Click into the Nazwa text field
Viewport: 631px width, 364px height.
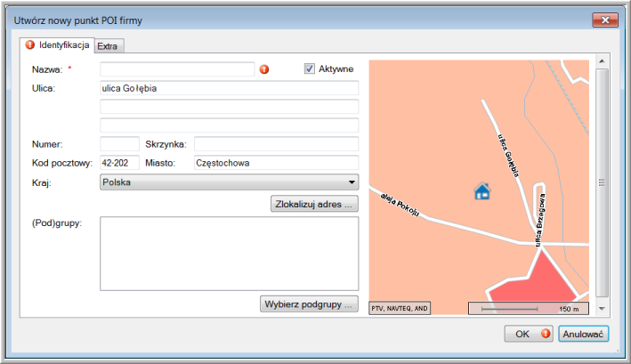(x=177, y=69)
